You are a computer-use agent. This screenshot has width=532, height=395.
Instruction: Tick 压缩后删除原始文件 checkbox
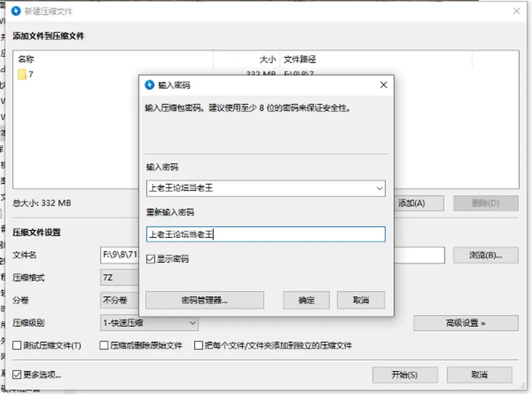104,346
